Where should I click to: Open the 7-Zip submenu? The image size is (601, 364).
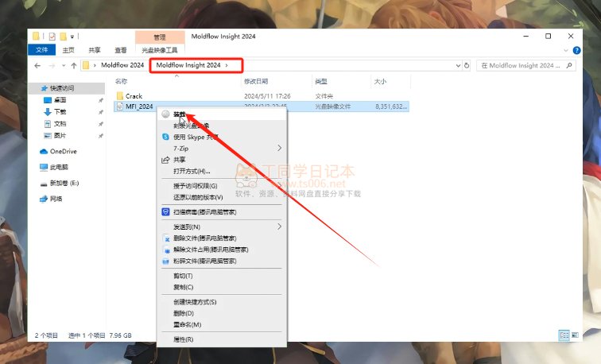point(222,149)
